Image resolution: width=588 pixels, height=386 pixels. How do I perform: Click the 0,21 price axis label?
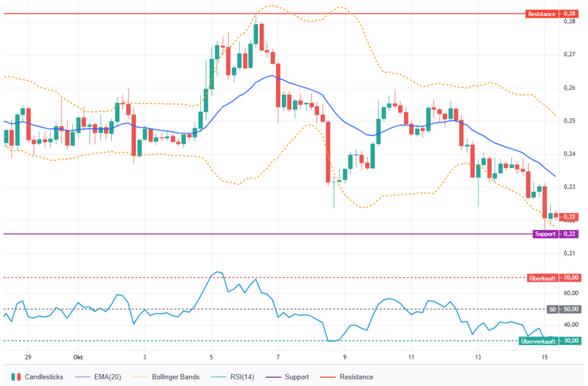click(569, 253)
